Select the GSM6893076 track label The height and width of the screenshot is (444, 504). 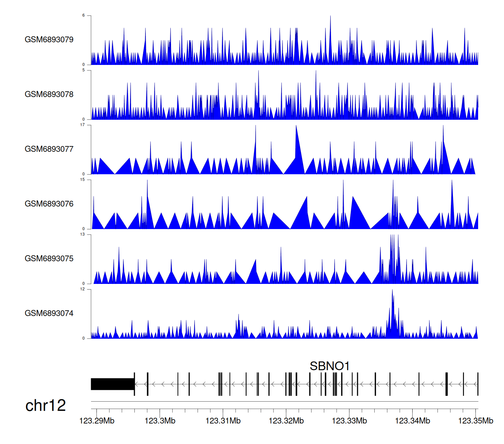point(49,204)
